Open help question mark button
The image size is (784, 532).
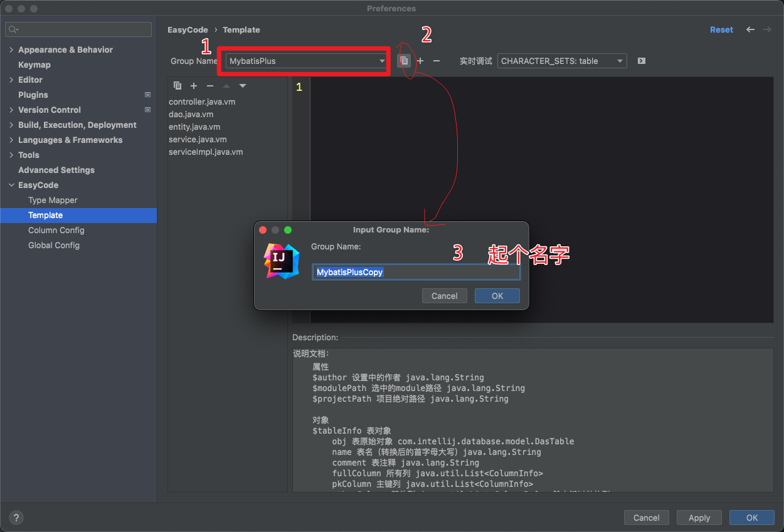tap(16, 518)
